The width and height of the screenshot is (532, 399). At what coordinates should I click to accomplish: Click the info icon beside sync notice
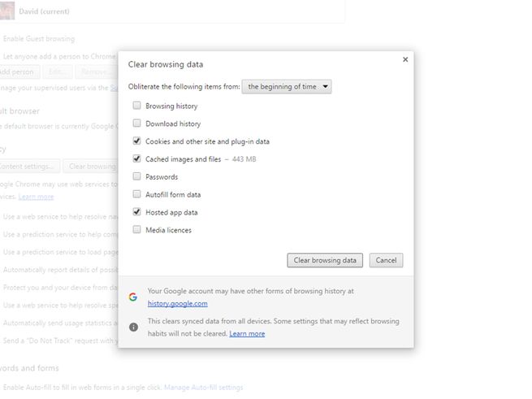click(133, 327)
